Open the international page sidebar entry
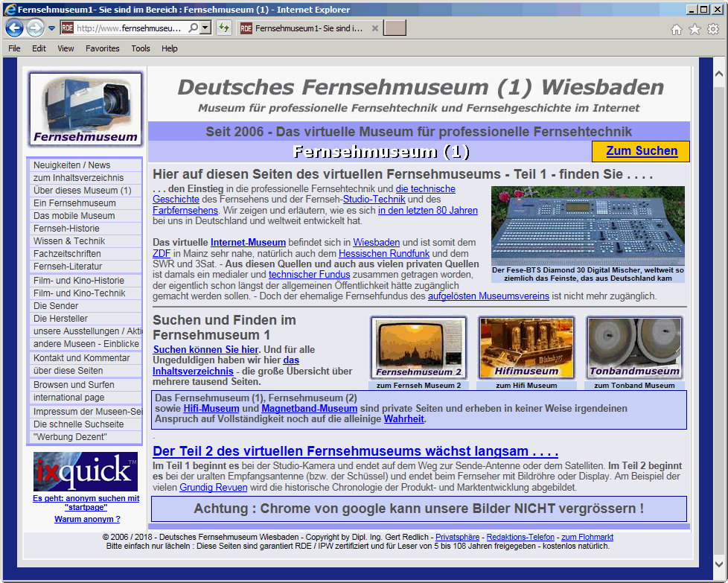Viewport: 728px width, 583px height. (x=86, y=397)
